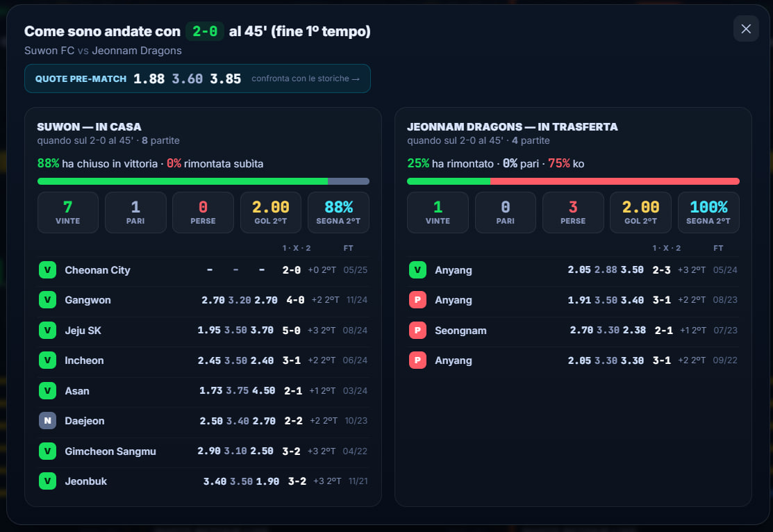The image size is (773, 532).
Task: Click Jeonnam's green-red result progress bar
Action: point(573,181)
